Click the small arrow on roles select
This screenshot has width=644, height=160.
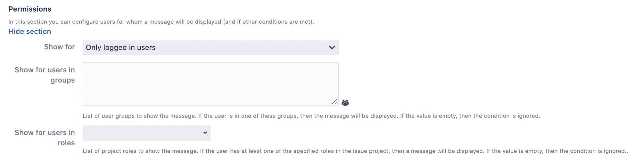click(205, 133)
